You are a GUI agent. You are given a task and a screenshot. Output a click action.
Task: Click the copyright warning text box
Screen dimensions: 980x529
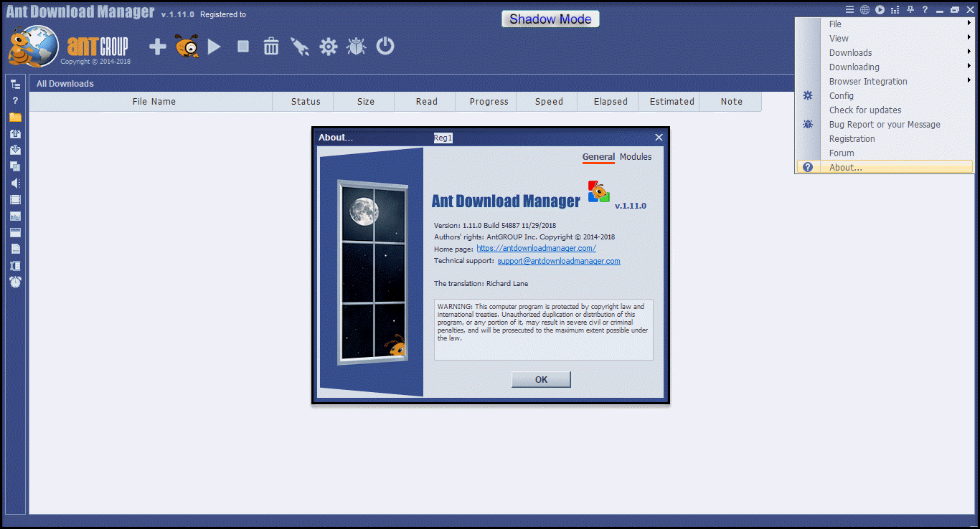544,329
